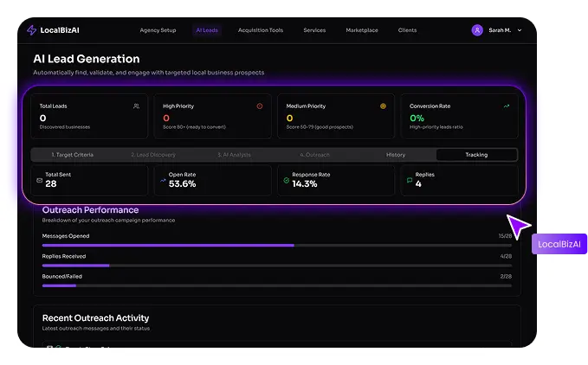This screenshot has height=365, width=588.
Task: Click the Total Sent envelope icon
Action: 39,181
